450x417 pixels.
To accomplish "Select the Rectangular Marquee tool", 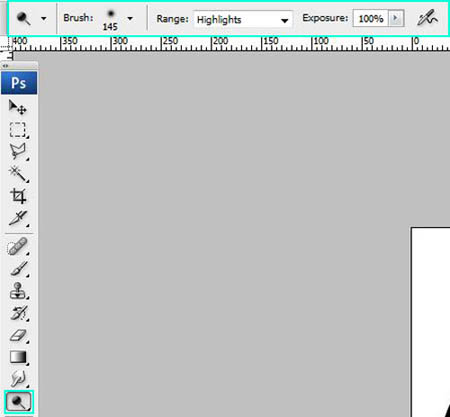I will point(18,130).
